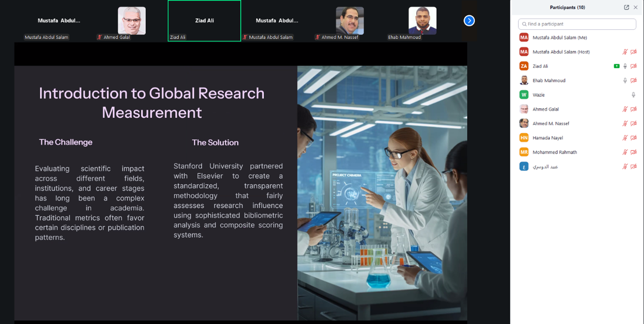Screen dimensions: 644x324
Task: Click Ehab Mahmoud's camera-off icon
Action: point(633,81)
